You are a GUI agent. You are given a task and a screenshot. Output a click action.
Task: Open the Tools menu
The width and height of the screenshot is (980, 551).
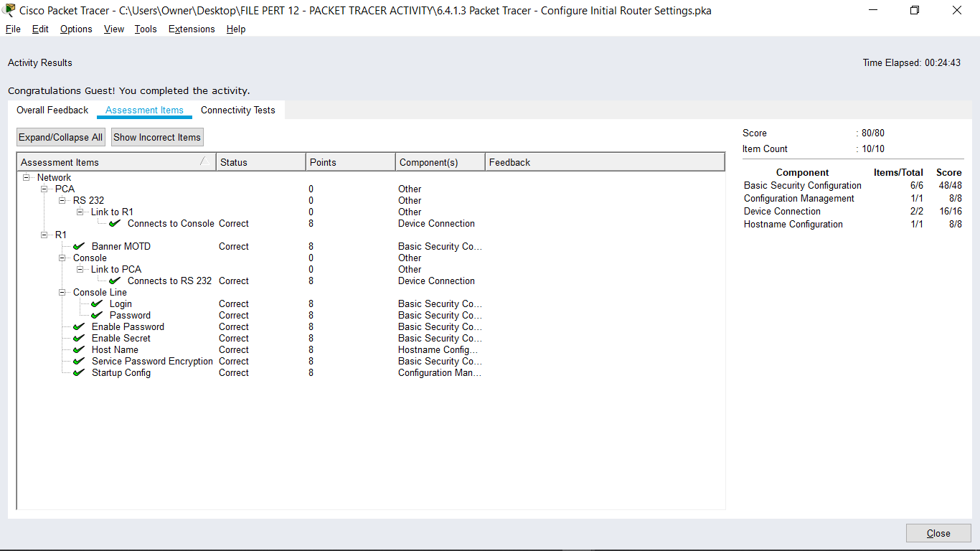(x=146, y=29)
